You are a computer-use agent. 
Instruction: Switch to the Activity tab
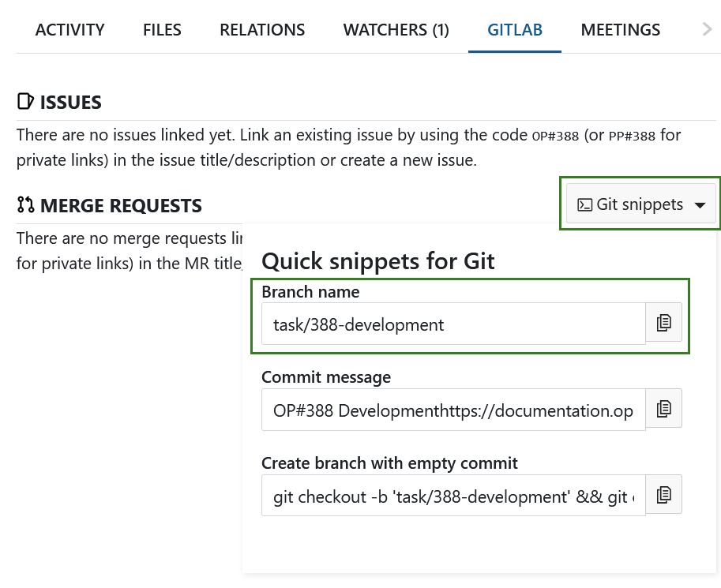[x=69, y=29]
